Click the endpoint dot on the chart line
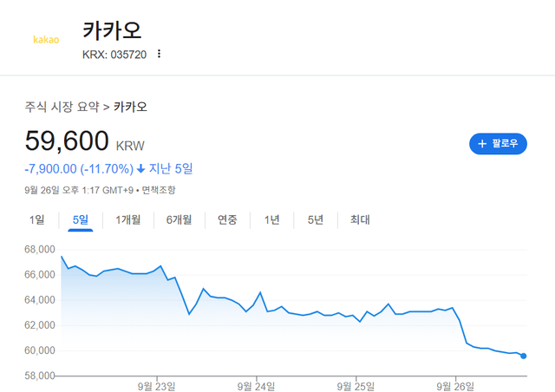The image size is (555, 392). 524,356
